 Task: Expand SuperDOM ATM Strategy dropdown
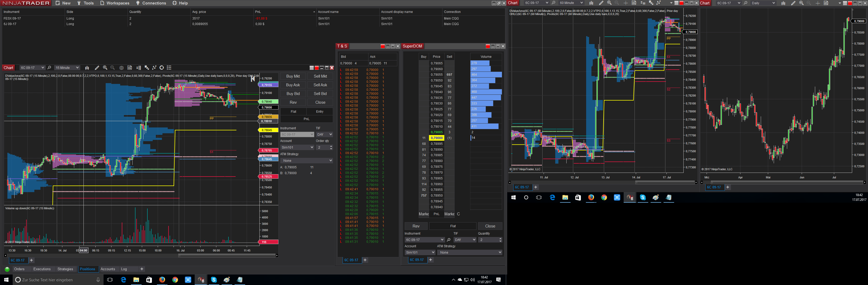pyautogui.click(x=470, y=252)
